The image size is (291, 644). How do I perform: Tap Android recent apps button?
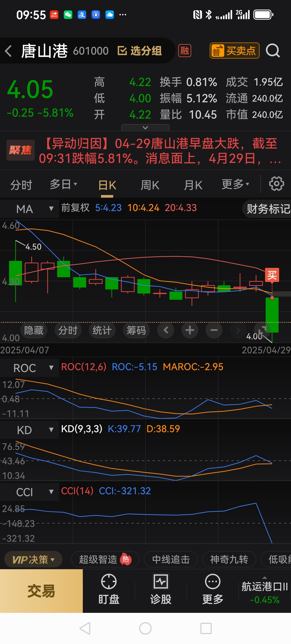coord(206,628)
